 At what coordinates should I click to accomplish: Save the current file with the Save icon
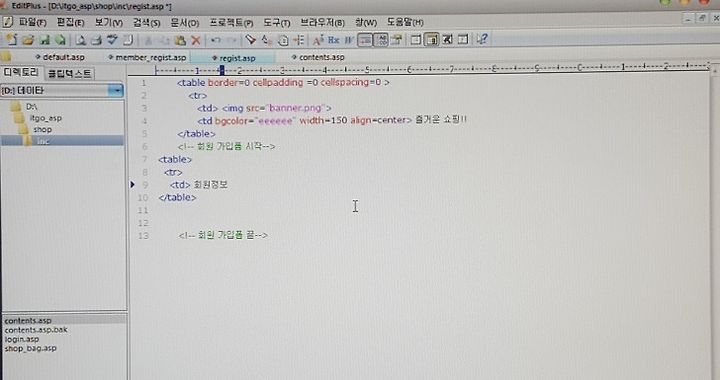click(x=45, y=40)
